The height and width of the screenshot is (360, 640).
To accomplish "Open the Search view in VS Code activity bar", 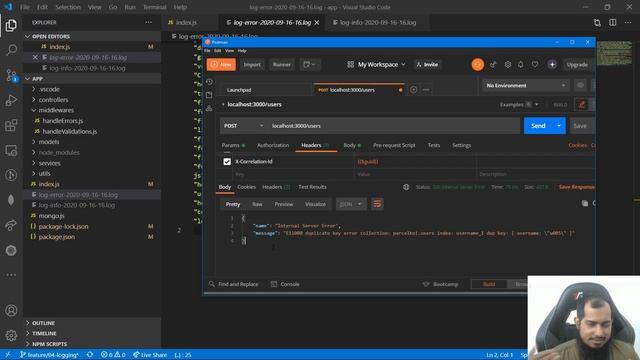I will [11, 50].
